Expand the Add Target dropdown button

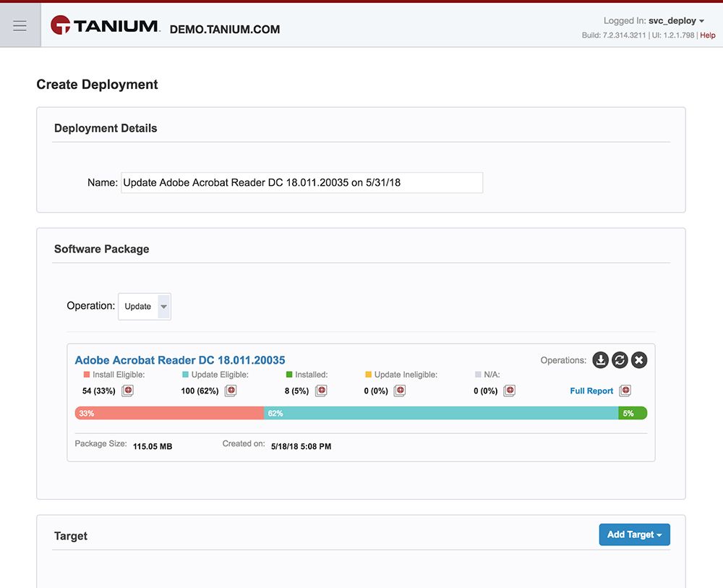(x=635, y=534)
